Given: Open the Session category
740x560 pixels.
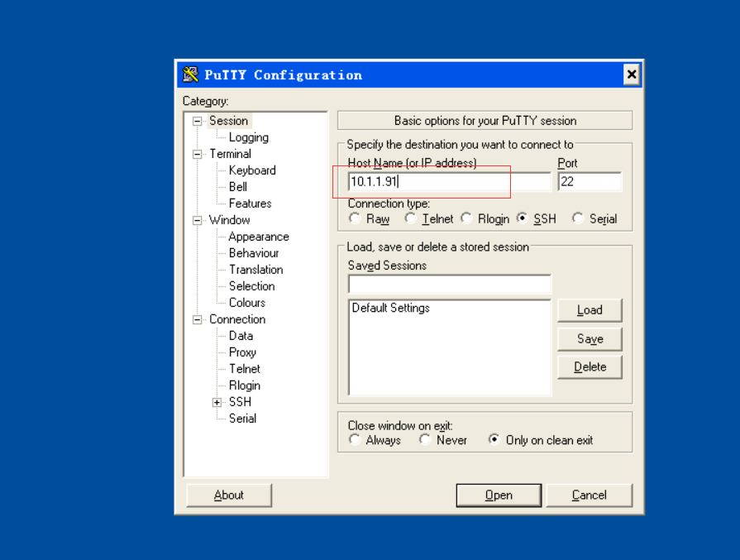Looking at the screenshot, I should (x=228, y=121).
